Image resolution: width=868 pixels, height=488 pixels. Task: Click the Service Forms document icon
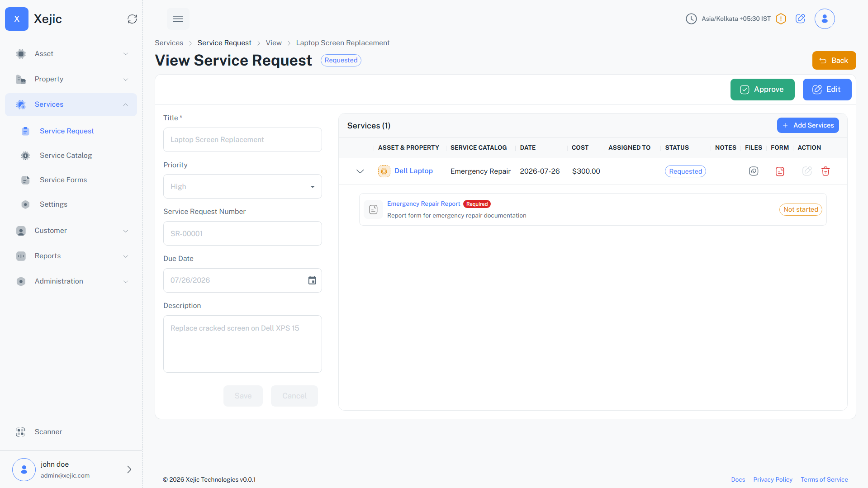pos(25,180)
